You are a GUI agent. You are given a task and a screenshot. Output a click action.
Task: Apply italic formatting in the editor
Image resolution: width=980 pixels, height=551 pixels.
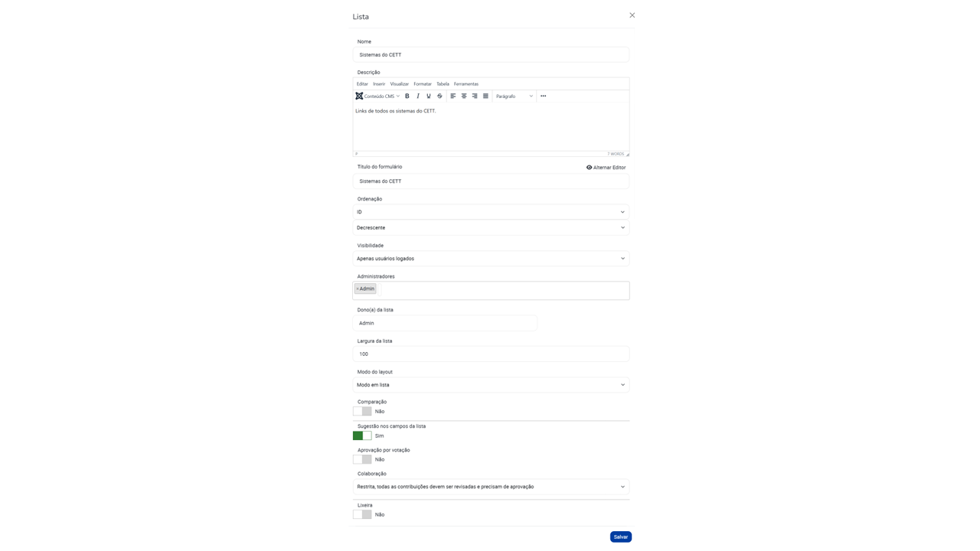[x=418, y=96]
